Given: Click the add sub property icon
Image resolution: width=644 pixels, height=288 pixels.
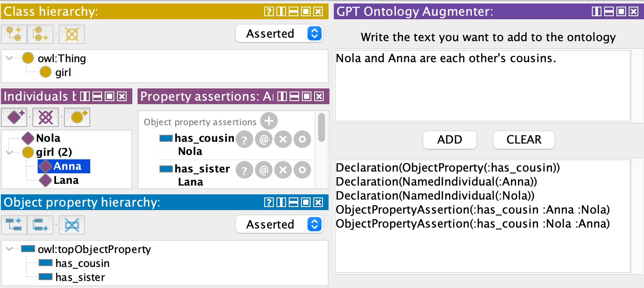Looking at the screenshot, I should (x=13, y=225).
